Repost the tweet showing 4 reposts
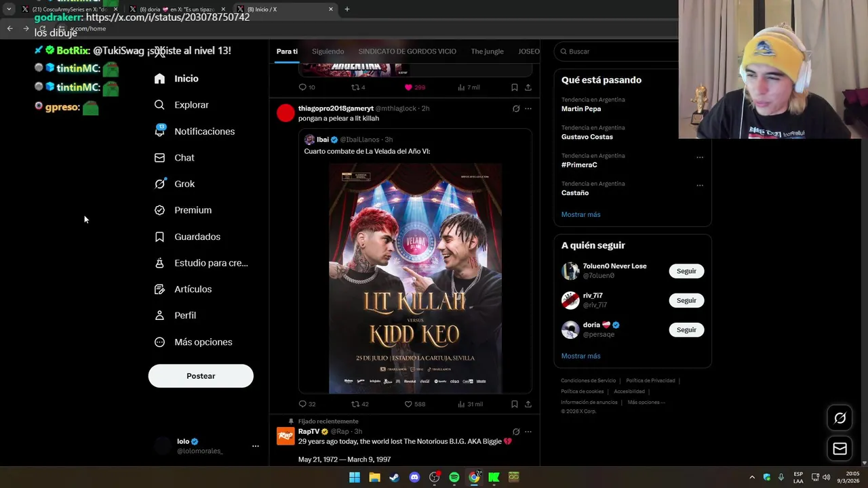The width and height of the screenshot is (868, 488). 358,87
